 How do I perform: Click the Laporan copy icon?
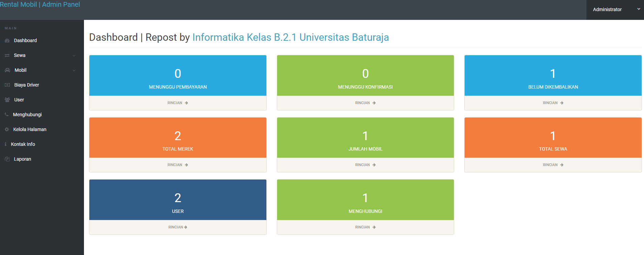coord(7,159)
